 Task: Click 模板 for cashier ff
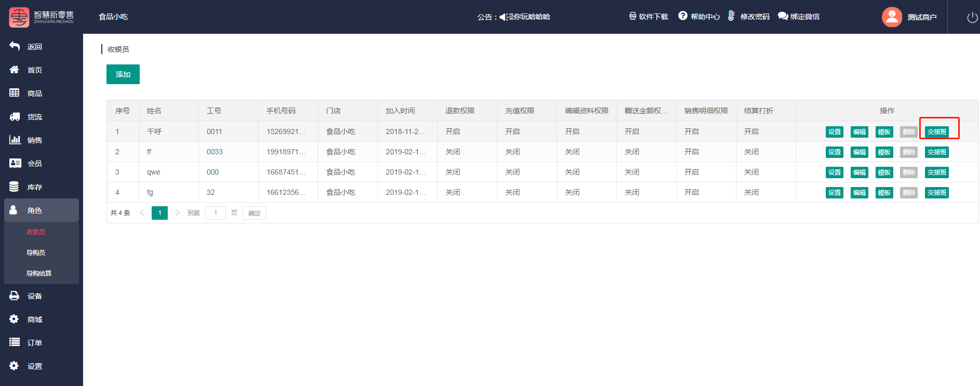[884, 152]
